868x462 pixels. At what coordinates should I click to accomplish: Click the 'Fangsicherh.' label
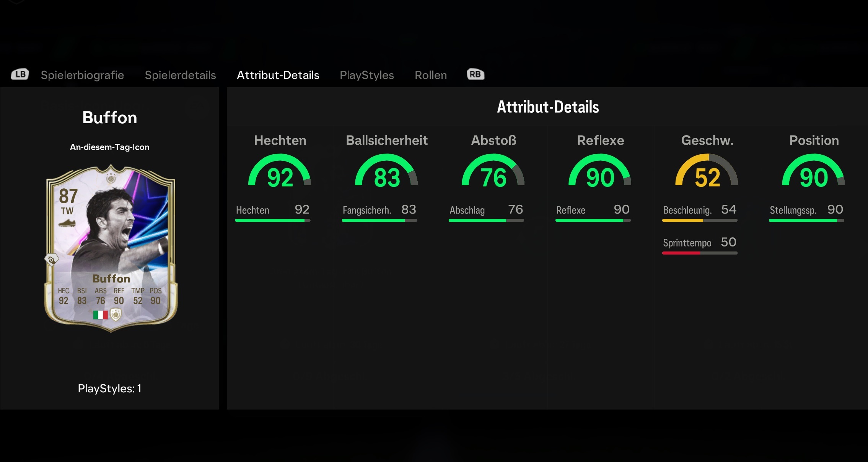pyautogui.click(x=367, y=210)
